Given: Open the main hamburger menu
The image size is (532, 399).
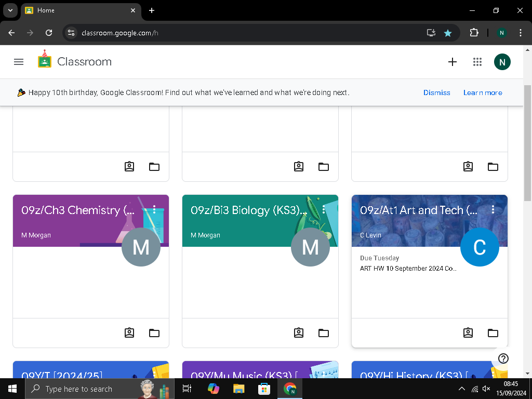Looking at the screenshot, I should pyautogui.click(x=19, y=62).
